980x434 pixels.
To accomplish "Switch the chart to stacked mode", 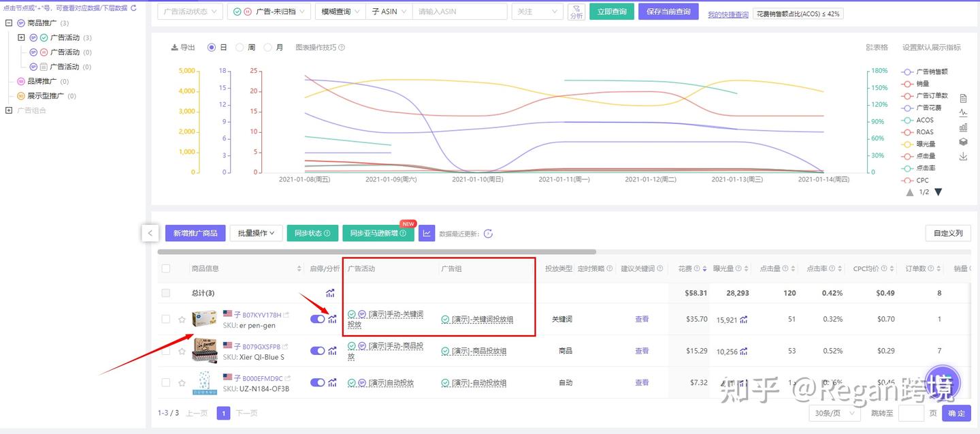I will point(963,142).
